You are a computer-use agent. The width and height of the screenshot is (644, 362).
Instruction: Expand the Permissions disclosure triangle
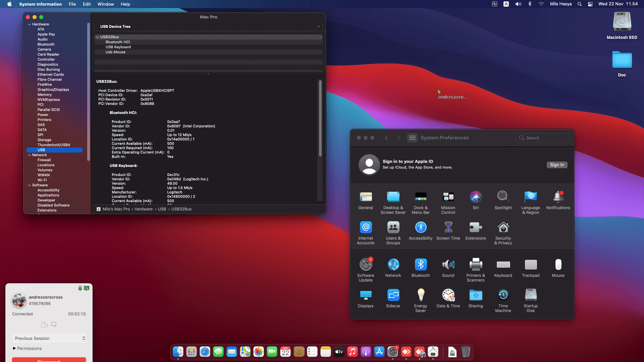pos(14,349)
